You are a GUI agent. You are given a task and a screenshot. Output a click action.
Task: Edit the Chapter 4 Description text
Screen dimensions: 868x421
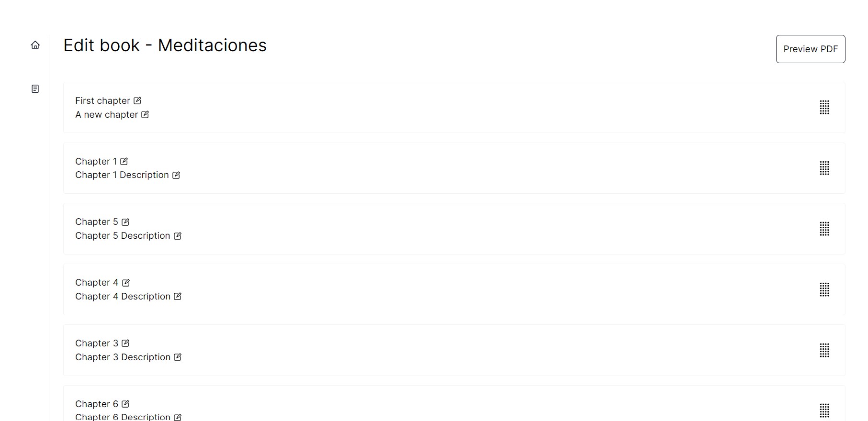point(178,296)
